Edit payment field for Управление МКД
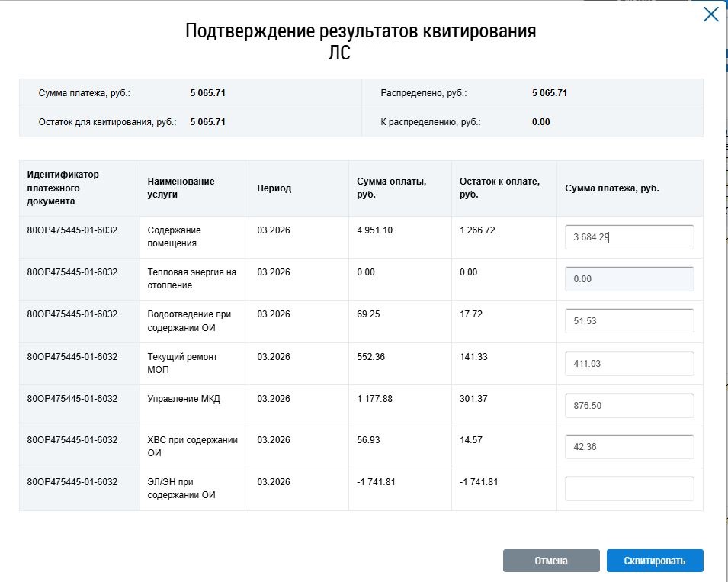 click(x=629, y=406)
